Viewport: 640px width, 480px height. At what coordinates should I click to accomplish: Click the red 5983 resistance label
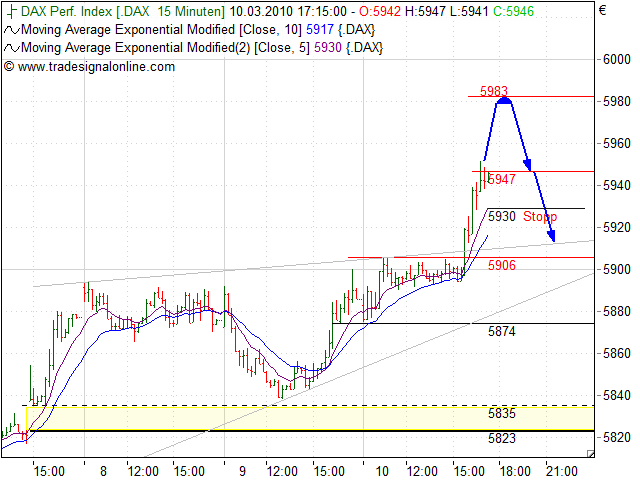coord(494,91)
